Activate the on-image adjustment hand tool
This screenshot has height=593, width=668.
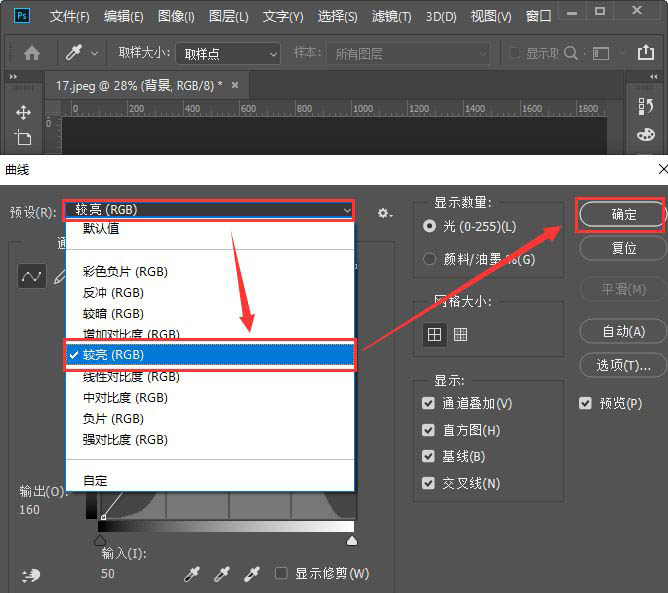click(31, 576)
